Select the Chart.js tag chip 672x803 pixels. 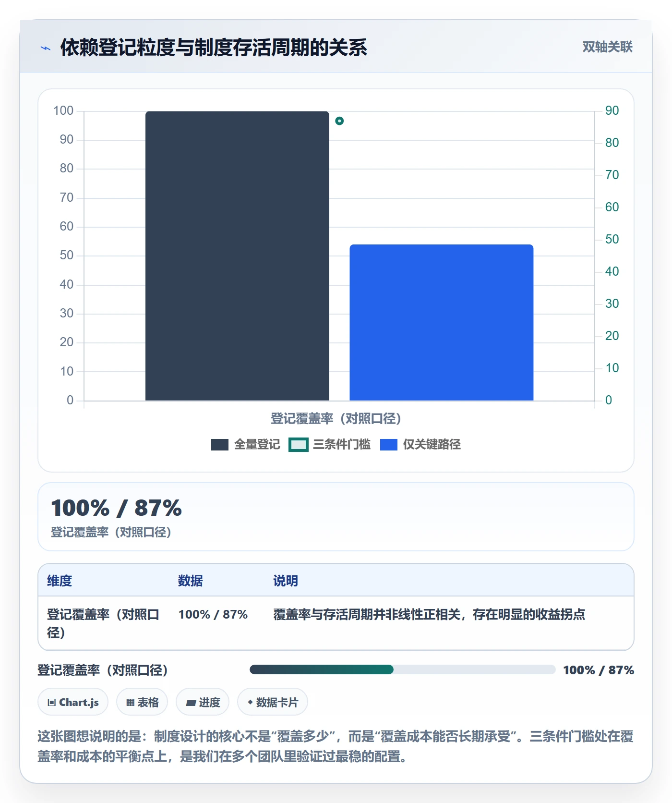[73, 702]
